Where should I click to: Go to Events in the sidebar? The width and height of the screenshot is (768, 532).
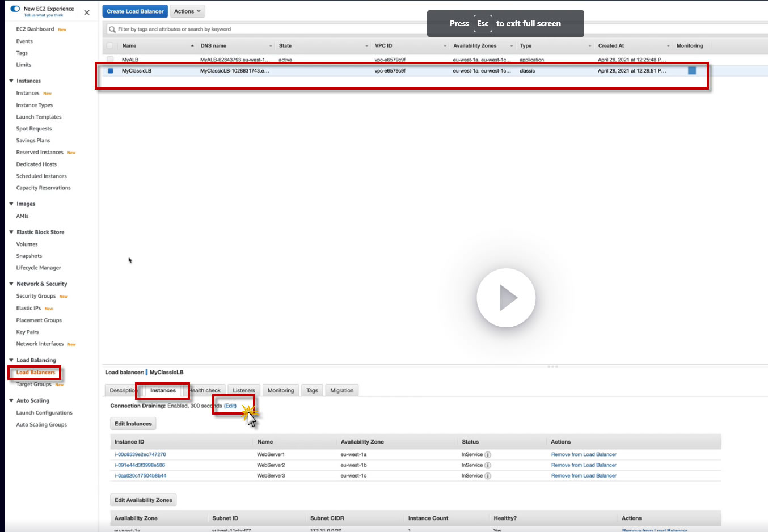coord(24,41)
